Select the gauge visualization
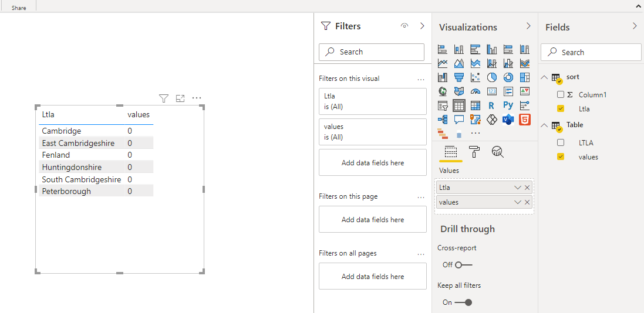The width and height of the screenshot is (644, 313). (x=475, y=91)
